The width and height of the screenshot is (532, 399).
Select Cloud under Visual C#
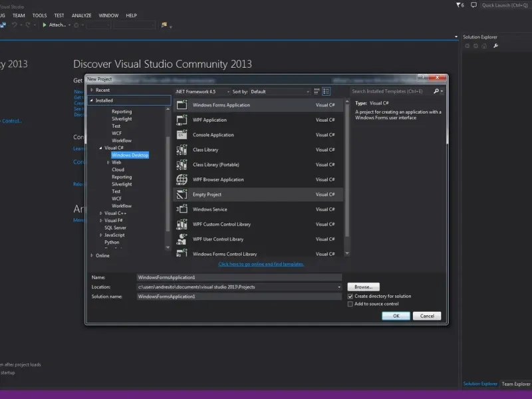click(118, 170)
